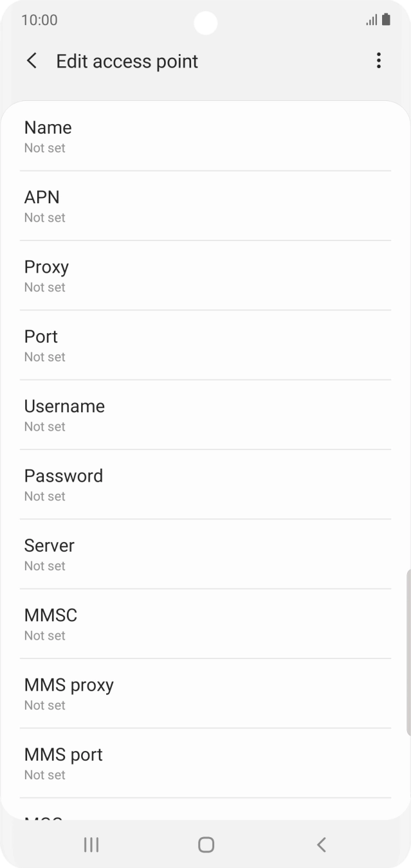The height and width of the screenshot is (868, 411).
Task: Tap the signal strength icon
Action: coord(371,20)
